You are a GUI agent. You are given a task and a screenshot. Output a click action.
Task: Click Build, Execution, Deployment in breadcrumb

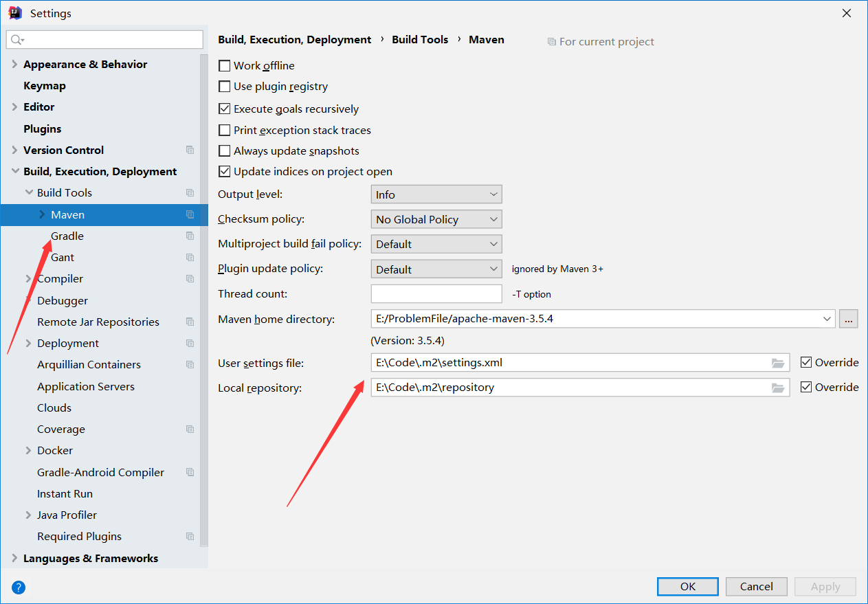point(295,40)
